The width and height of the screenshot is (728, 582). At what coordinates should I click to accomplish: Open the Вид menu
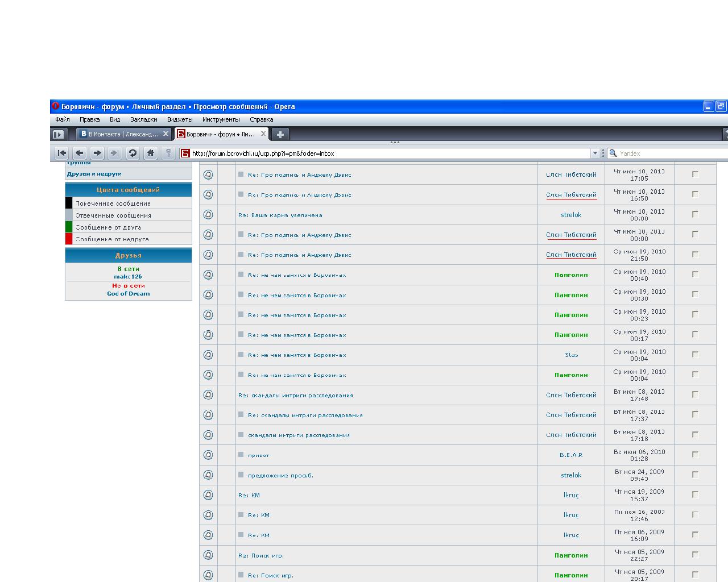tap(115, 119)
